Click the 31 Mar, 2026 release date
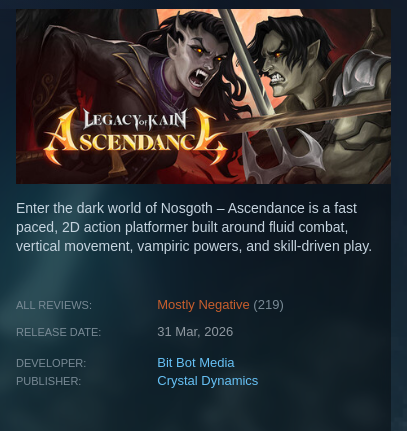Image resolution: width=407 pixels, height=431 pixels. click(195, 332)
